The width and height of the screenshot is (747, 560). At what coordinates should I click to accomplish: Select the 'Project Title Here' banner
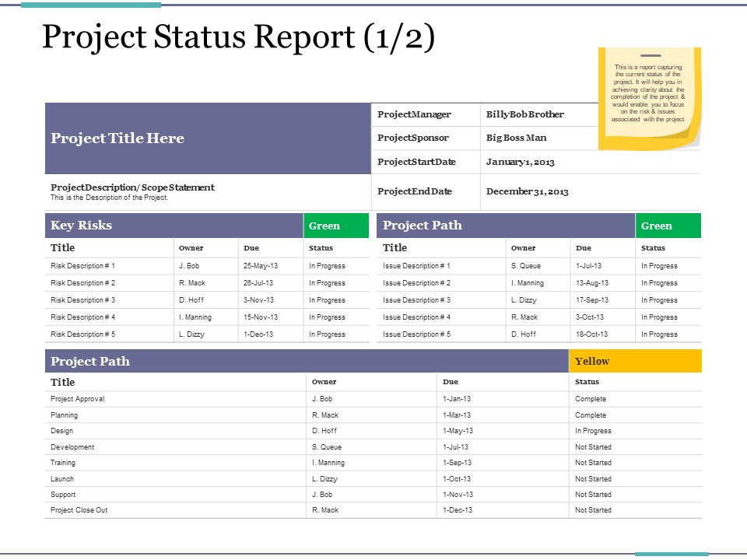tap(208, 138)
